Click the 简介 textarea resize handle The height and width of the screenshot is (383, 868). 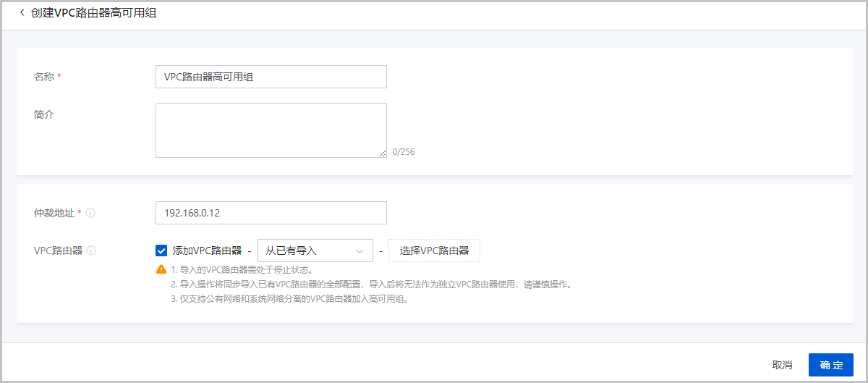[x=382, y=153]
